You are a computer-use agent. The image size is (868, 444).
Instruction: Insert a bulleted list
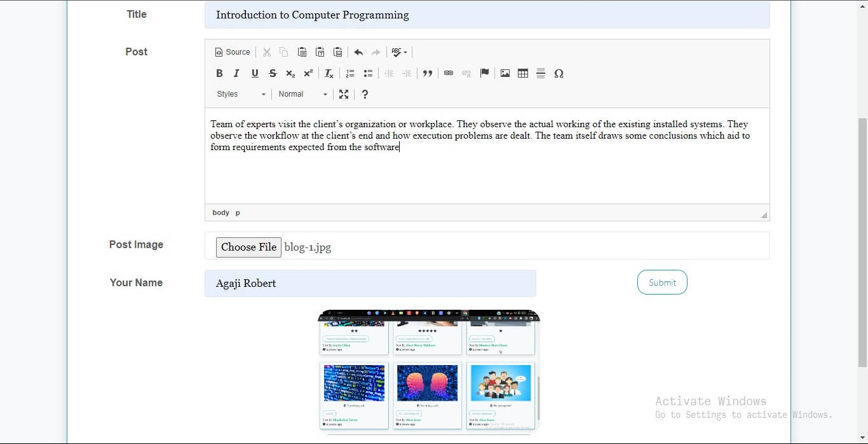368,74
